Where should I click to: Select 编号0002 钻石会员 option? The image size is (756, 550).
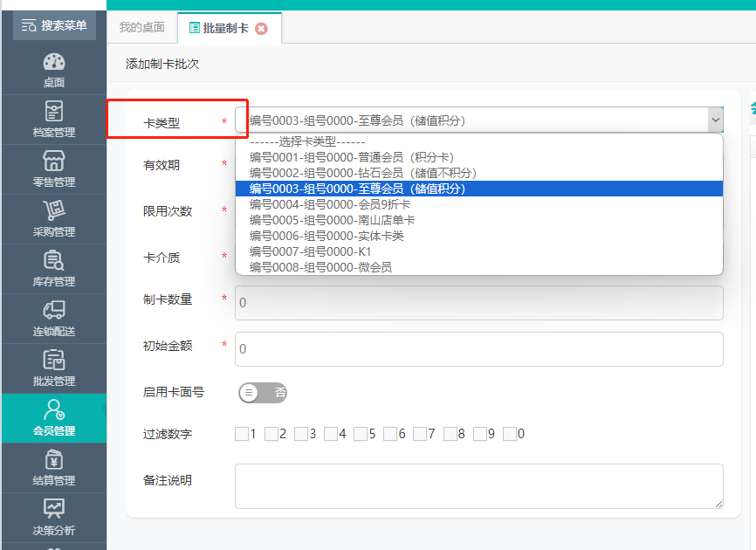[478, 173]
